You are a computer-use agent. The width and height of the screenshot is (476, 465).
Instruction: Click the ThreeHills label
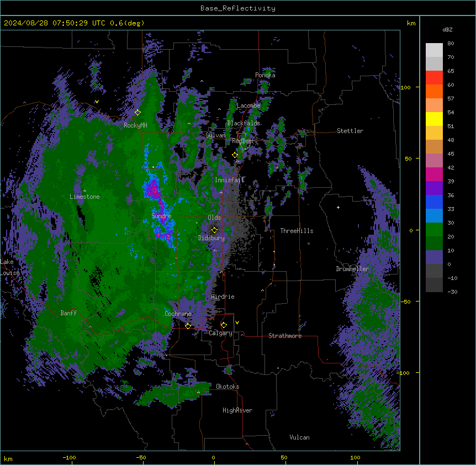click(297, 231)
